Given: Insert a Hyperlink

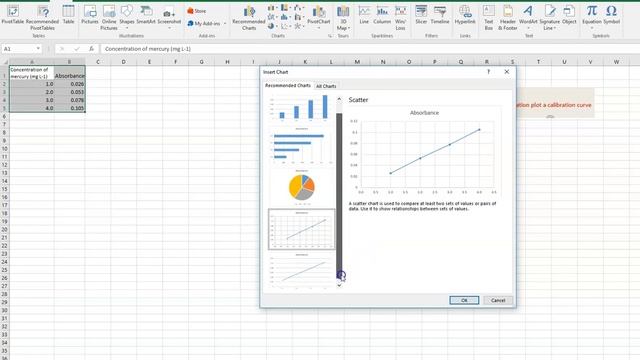Looking at the screenshot, I should pos(465,15).
